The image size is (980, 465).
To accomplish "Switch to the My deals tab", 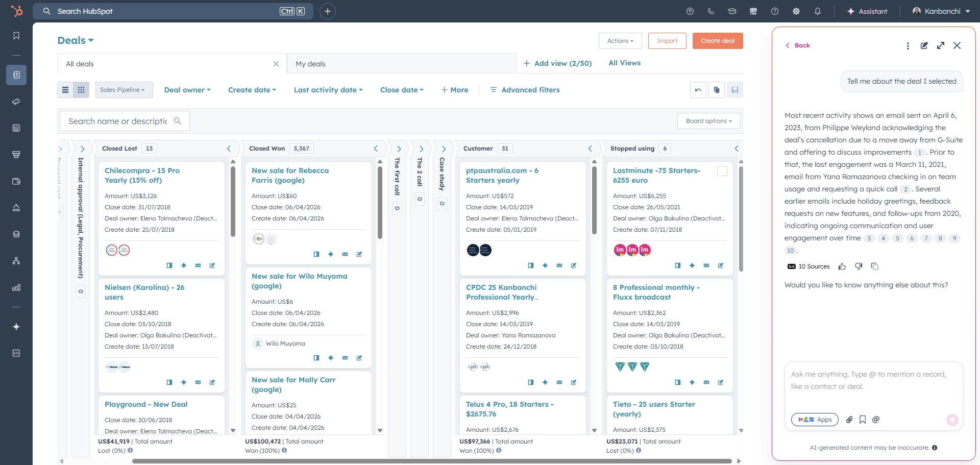I will pos(401,64).
